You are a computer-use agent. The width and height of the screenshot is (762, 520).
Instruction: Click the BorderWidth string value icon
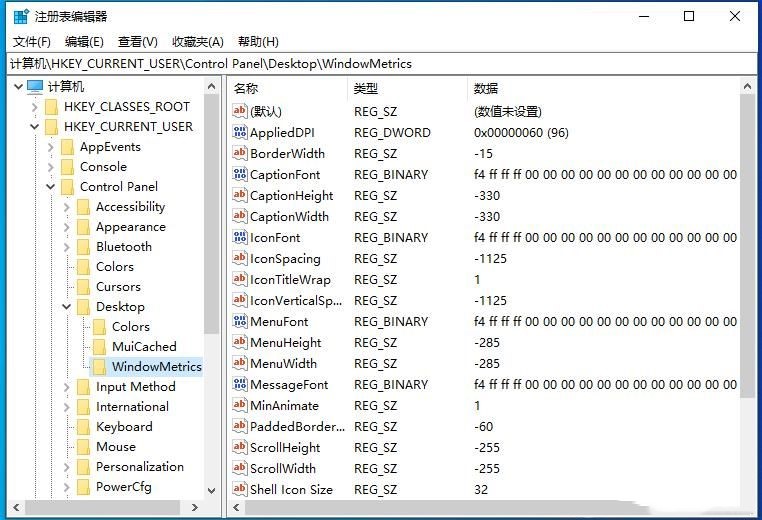click(240, 153)
